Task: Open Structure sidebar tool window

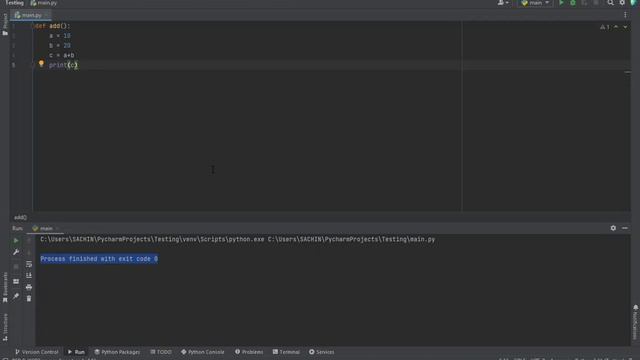Action: point(5,327)
